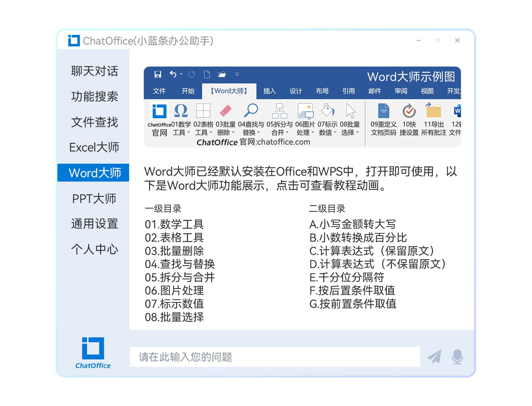Screen dimensions: 532x406
Task: Expand the 02表格工具 dropdown arrow
Action: [211, 132]
